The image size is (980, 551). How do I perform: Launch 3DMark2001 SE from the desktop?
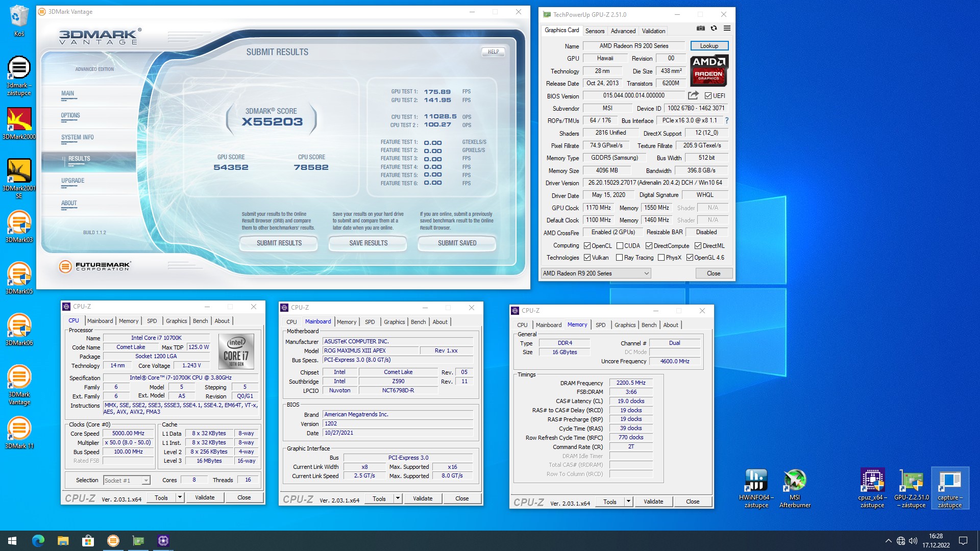(x=19, y=179)
